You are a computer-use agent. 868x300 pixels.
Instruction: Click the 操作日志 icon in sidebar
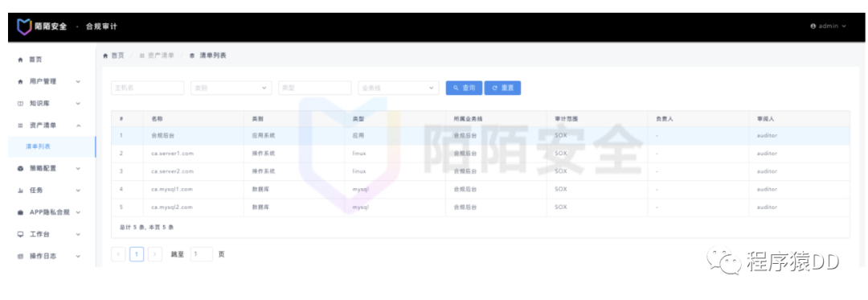point(20,257)
